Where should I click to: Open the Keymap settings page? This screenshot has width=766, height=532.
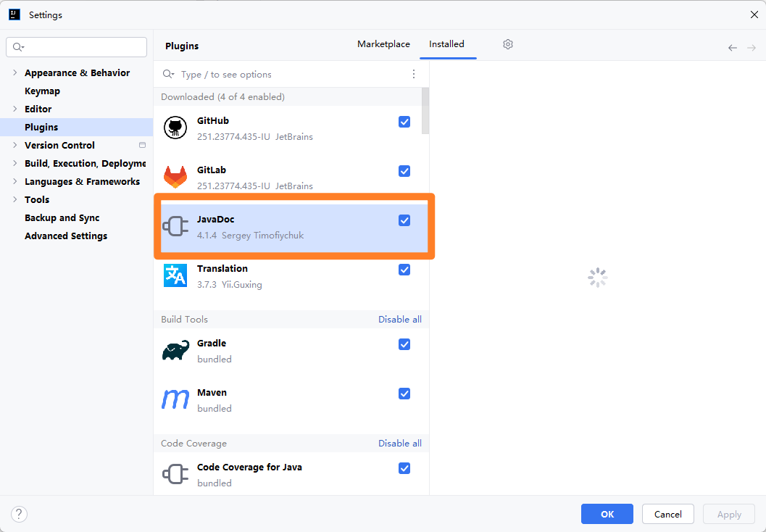(43, 91)
